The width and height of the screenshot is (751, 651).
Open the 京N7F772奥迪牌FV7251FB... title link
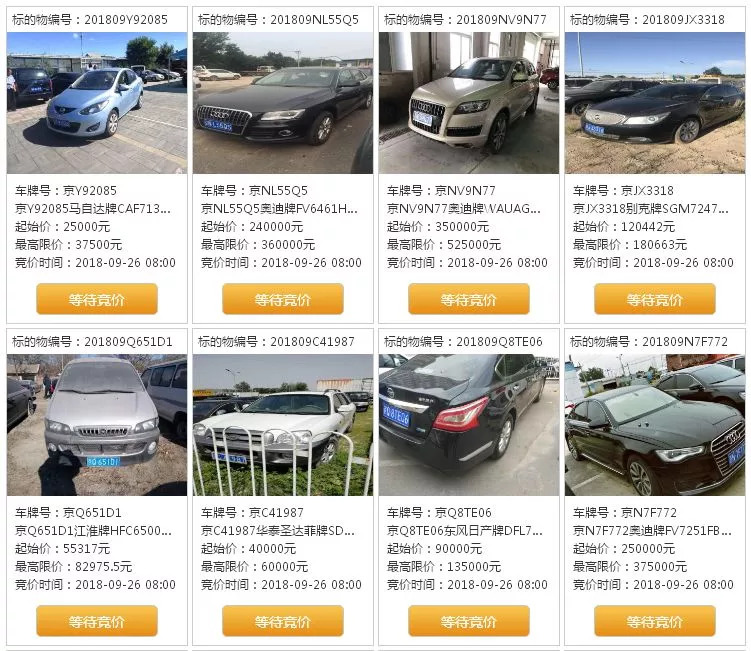tap(652, 531)
